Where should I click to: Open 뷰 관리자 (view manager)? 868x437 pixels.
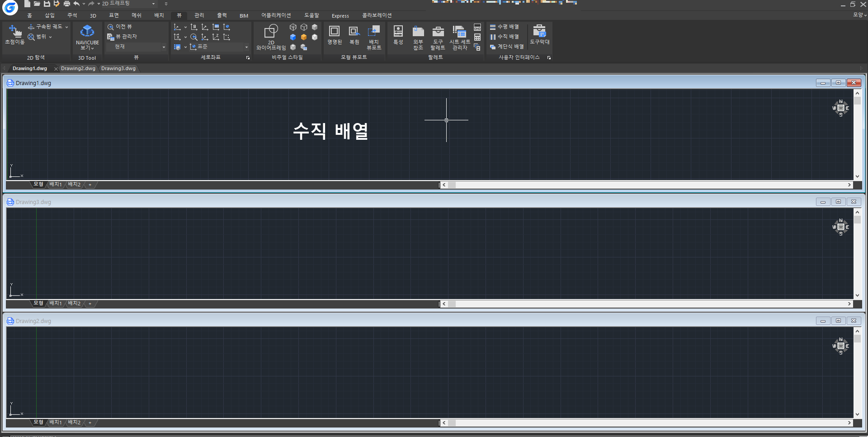click(x=122, y=37)
